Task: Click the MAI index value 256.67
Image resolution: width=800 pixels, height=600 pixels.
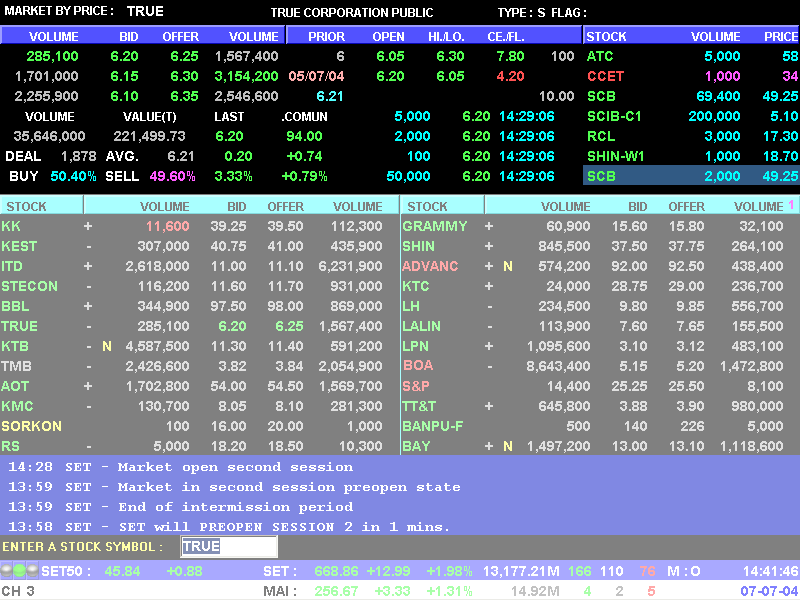Action: pyautogui.click(x=336, y=591)
